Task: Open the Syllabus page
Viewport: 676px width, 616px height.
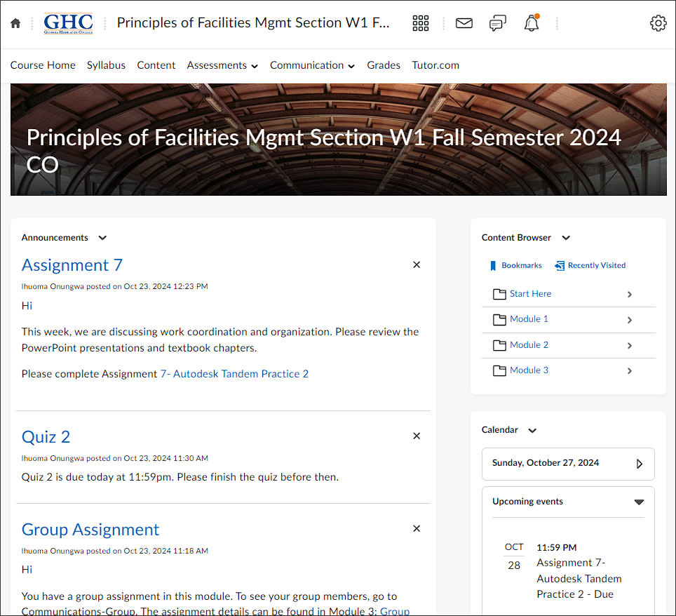Action: [106, 65]
